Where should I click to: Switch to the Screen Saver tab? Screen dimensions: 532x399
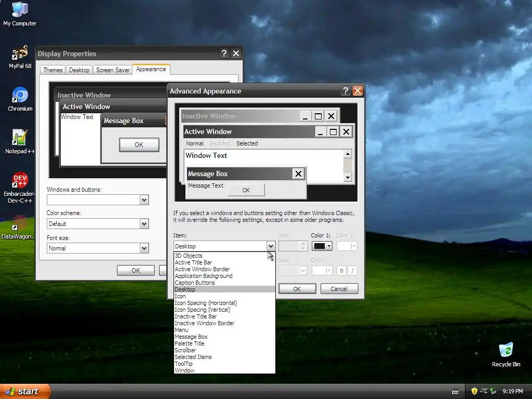(x=113, y=70)
